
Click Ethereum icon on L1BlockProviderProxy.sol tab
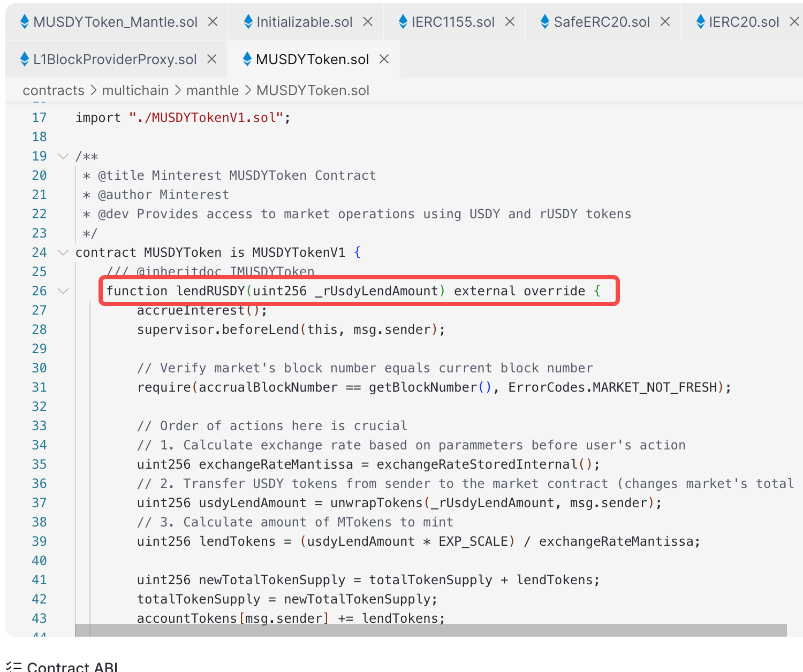[x=25, y=59]
